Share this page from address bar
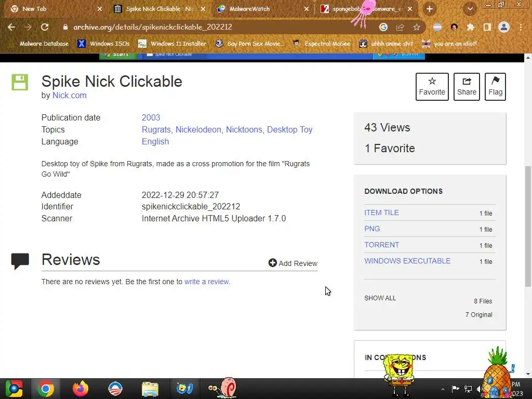This screenshot has width=532, height=399. (x=400, y=27)
